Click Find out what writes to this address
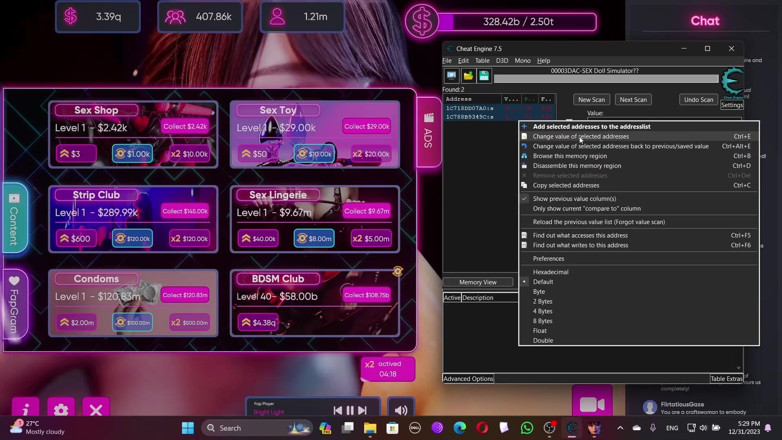The image size is (782, 440). pyautogui.click(x=639, y=245)
